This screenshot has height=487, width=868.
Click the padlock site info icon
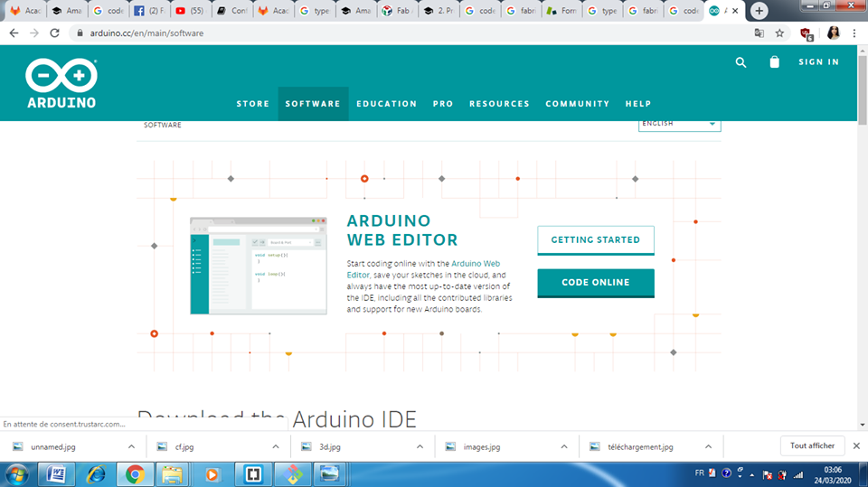(x=80, y=33)
